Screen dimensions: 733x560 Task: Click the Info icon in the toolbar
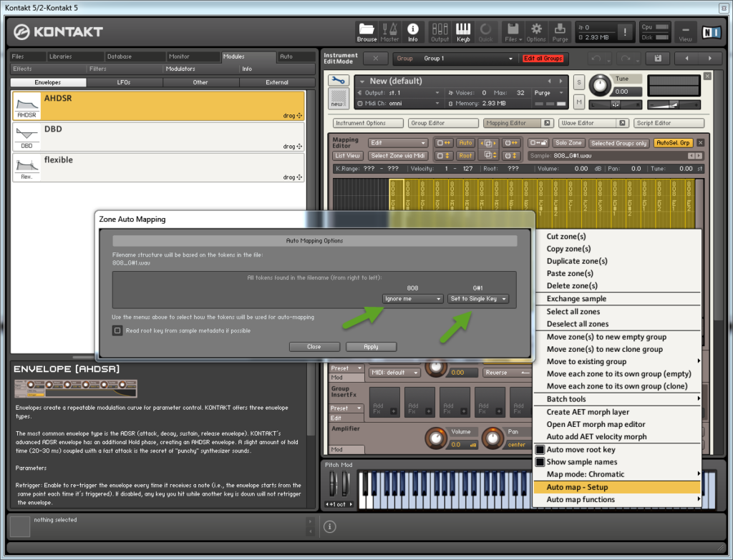[413, 31]
